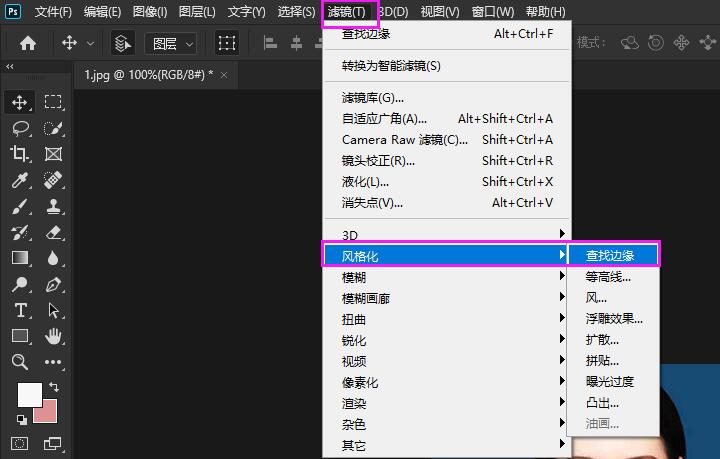Expand the 锐化 submenu

[446, 340]
